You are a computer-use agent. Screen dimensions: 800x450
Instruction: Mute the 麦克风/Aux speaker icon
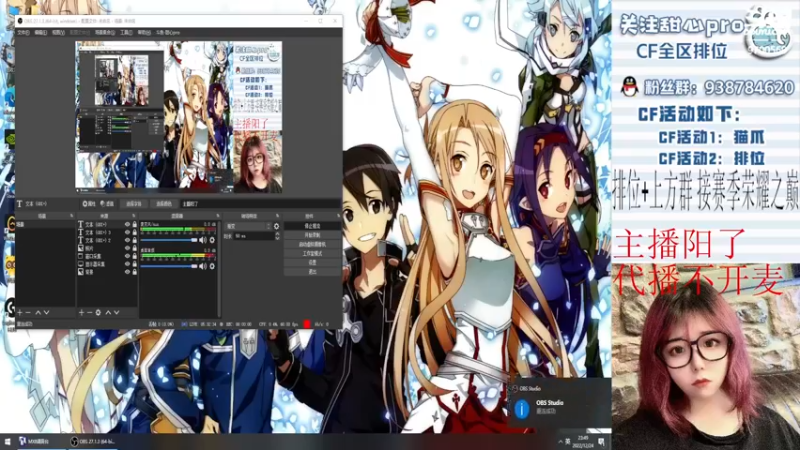coord(203,240)
